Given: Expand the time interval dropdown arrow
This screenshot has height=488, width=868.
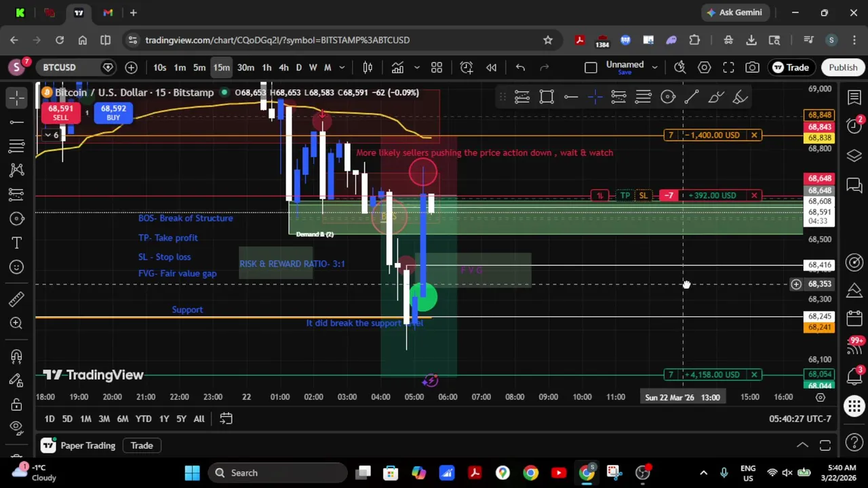Looking at the screenshot, I should tap(342, 67).
